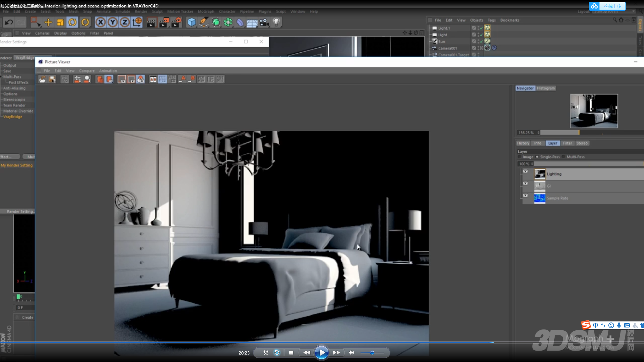The height and width of the screenshot is (362, 644).
Task: Open the spline Pen tool
Action: click(x=204, y=22)
